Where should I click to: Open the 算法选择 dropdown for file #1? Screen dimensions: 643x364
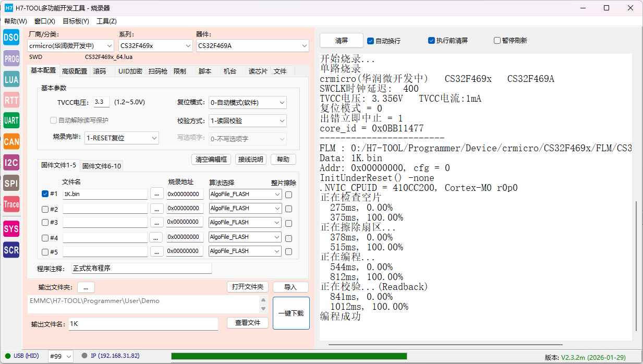pos(245,193)
